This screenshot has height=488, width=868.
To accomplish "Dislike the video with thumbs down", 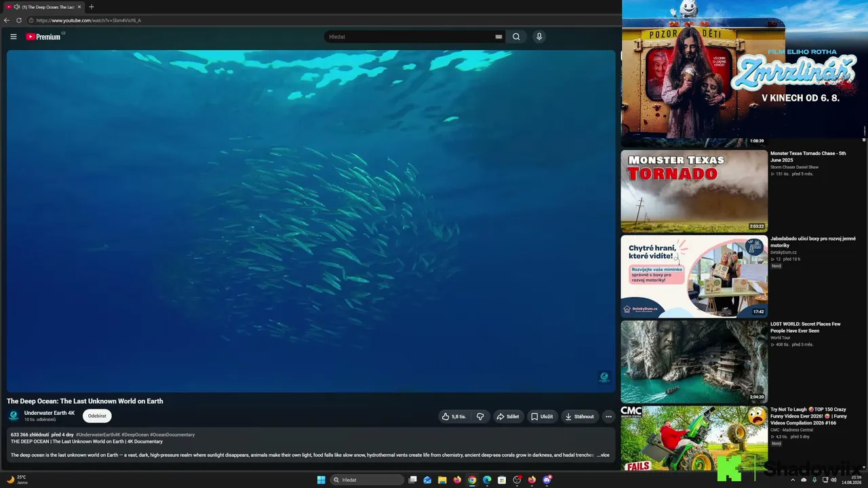I will click(x=480, y=416).
